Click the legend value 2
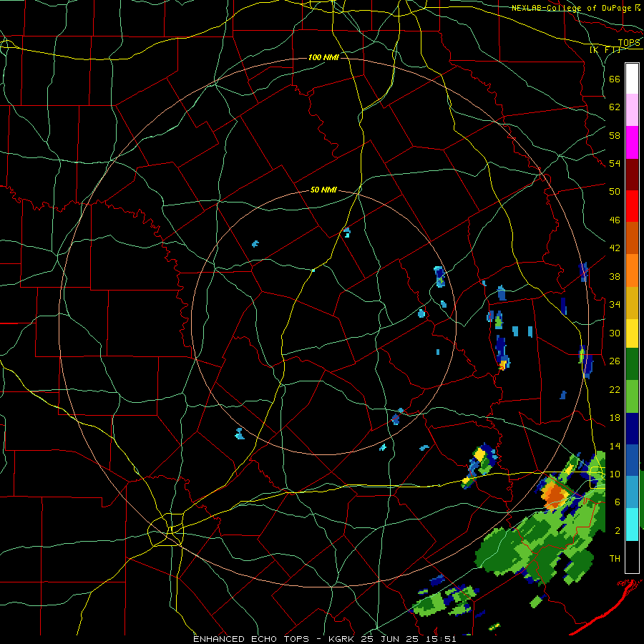Screen dimensions: 644x644 click(x=617, y=531)
